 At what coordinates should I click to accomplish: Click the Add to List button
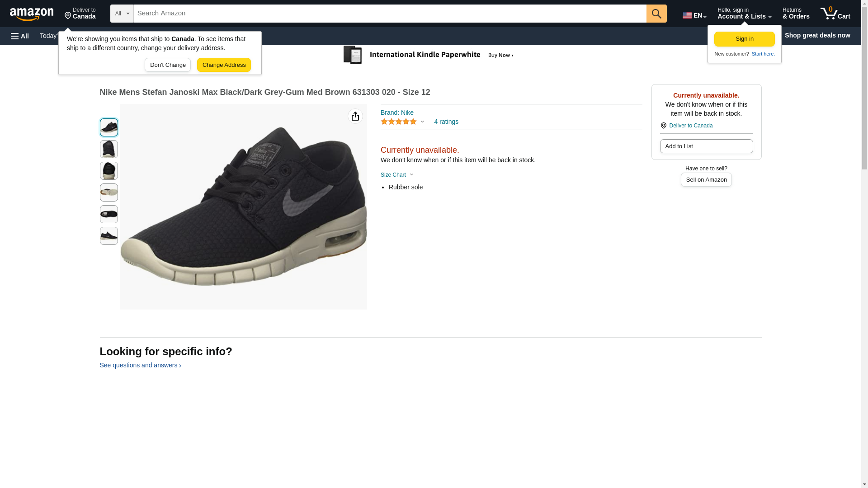[706, 146]
